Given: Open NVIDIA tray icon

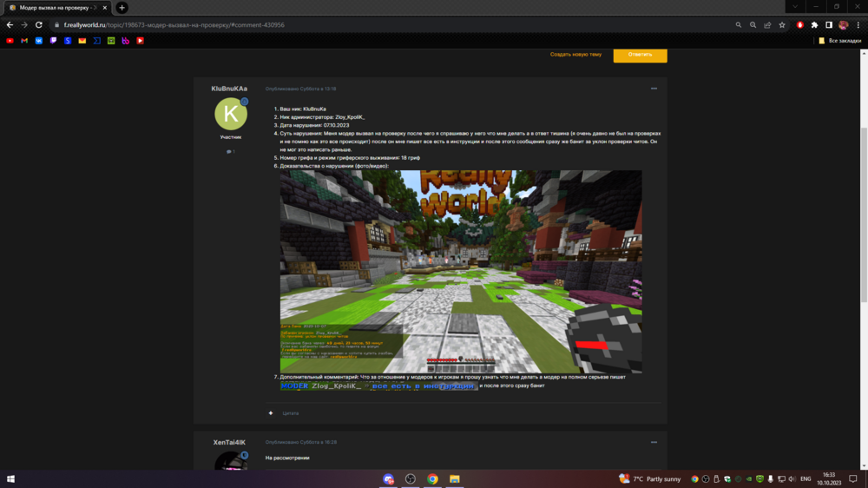Looking at the screenshot, I should (x=749, y=479).
